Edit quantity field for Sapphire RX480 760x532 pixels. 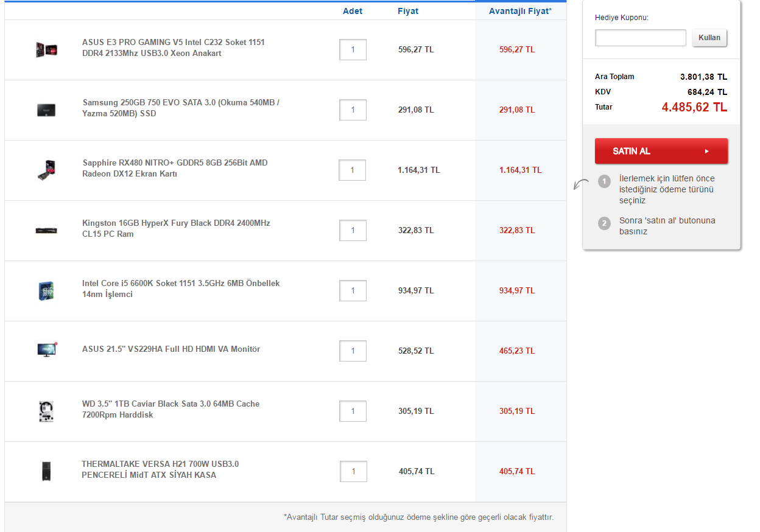[x=353, y=170]
